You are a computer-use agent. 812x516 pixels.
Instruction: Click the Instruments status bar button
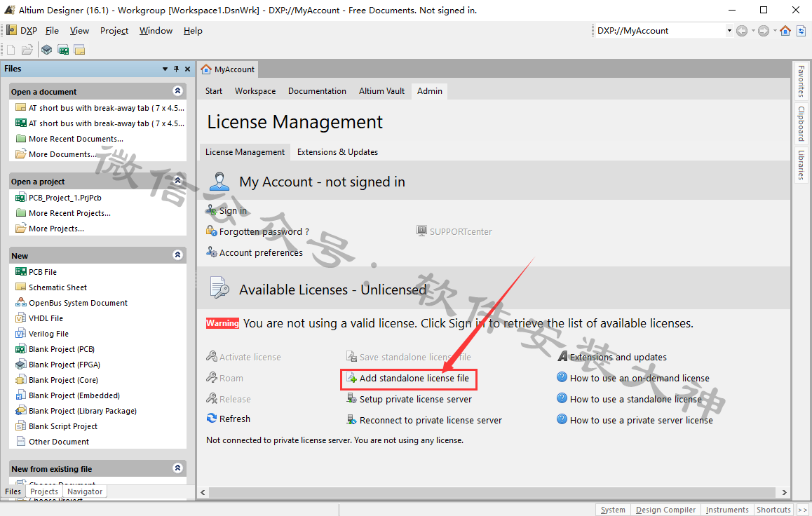click(x=727, y=510)
